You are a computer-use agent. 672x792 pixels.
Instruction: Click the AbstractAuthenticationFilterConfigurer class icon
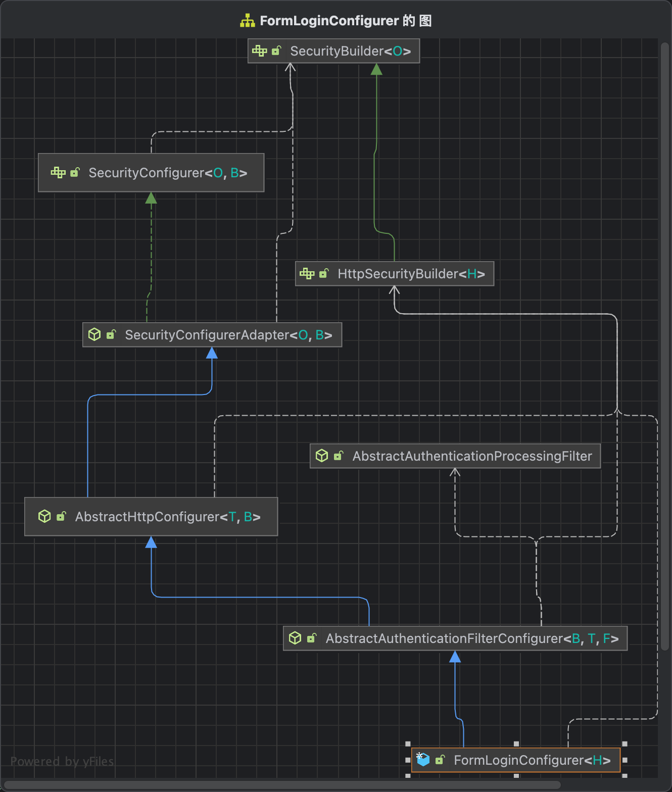pyautogui.click(x=295, y=638)
